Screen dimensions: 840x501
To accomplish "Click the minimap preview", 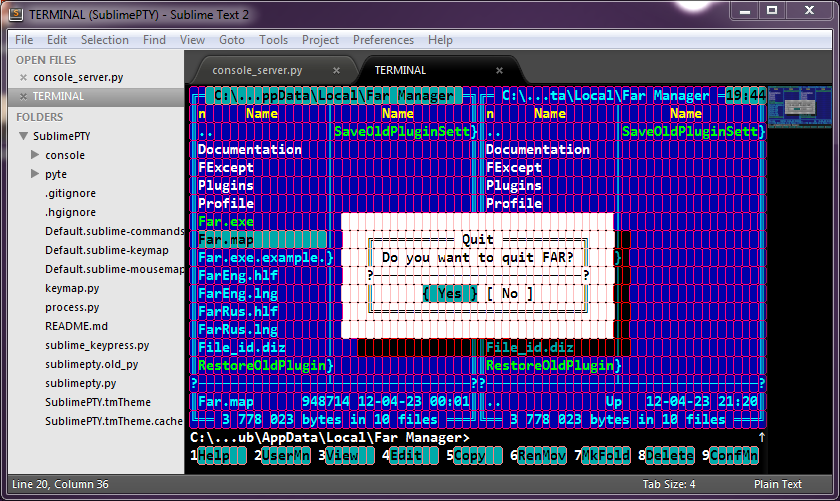I will click(799, 108).
